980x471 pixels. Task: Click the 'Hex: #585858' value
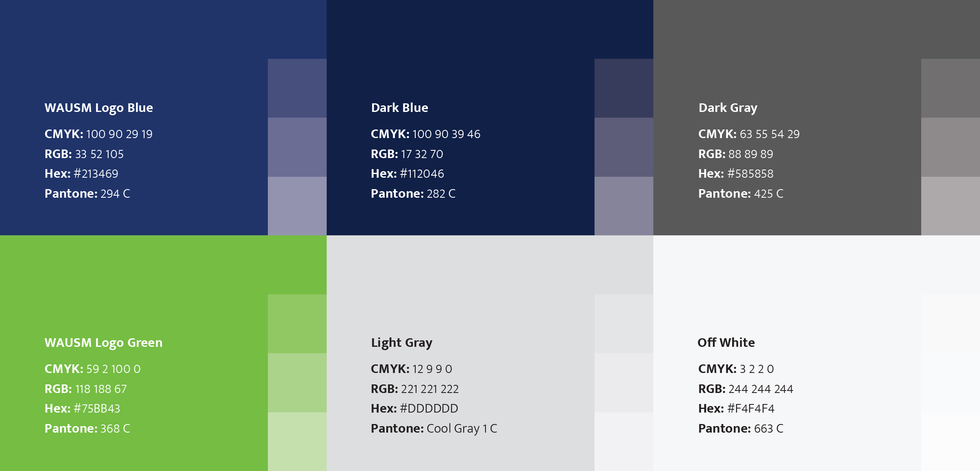click(x=736, y=174)
